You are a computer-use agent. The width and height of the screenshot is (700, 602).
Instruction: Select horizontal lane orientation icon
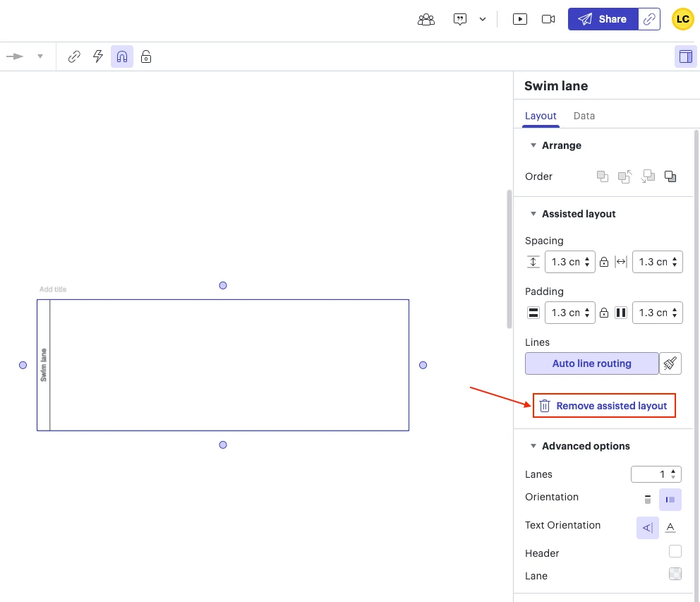[x=670, y=499]
